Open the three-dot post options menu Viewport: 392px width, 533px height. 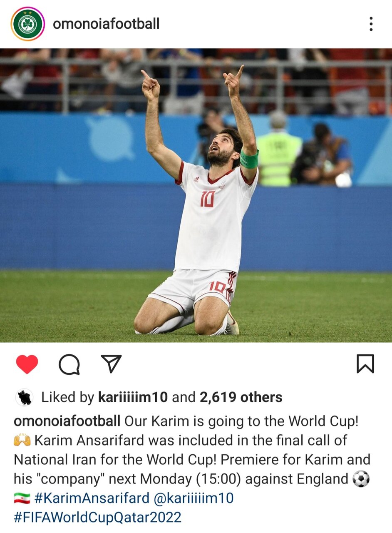[371, 24]
